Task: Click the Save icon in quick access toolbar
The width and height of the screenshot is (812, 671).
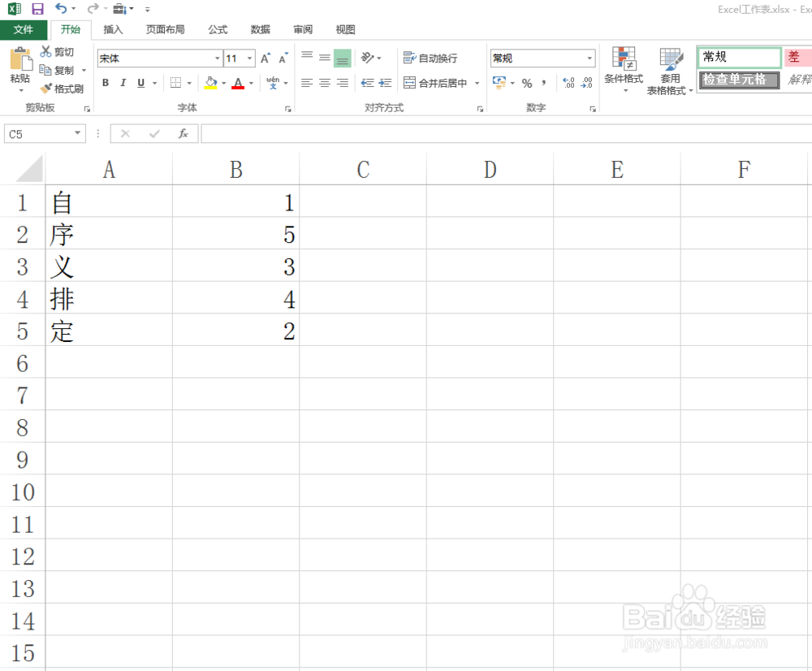Action: (x=37, y=9)
